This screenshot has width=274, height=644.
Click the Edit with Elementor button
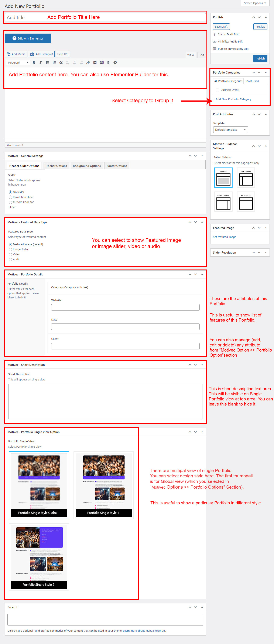[28, 38]
